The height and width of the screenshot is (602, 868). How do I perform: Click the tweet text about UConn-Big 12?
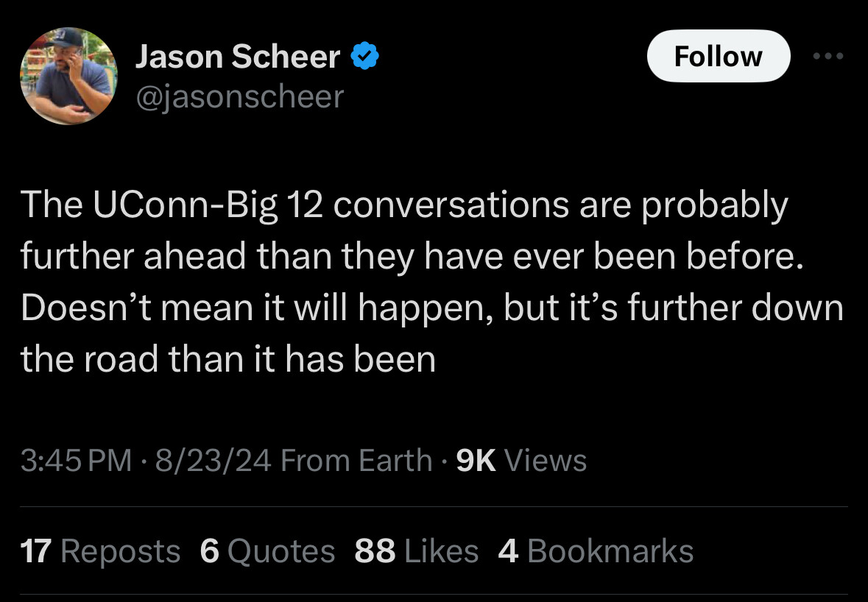coord(431,282)
